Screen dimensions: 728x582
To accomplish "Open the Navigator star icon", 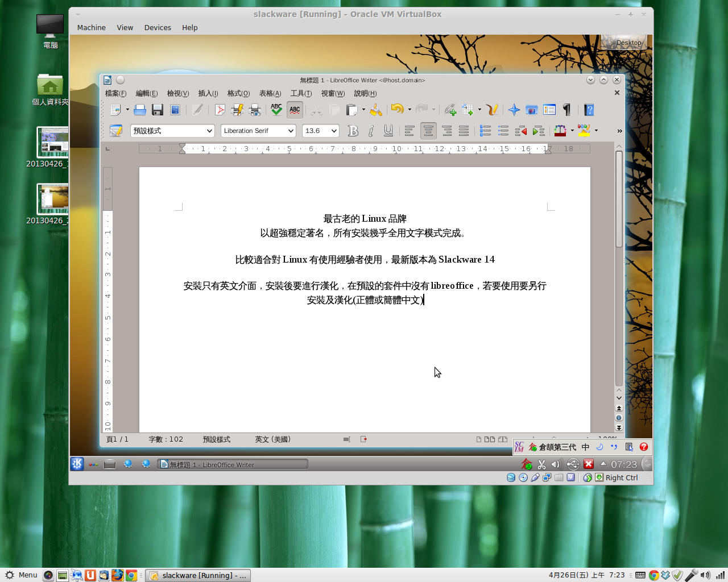I will 514,110.
